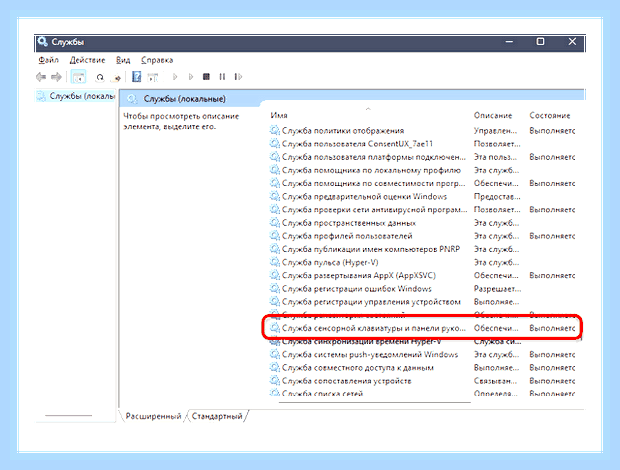Click the Start service play icon
The height and width of the screenshot is (470, 620).
point(175,77)
